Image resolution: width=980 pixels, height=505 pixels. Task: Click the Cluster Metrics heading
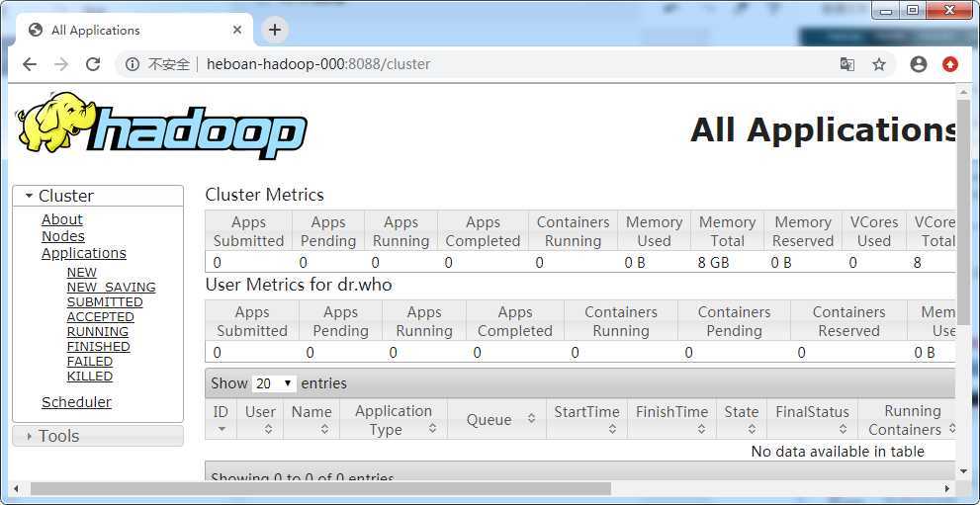click(264, 195)
